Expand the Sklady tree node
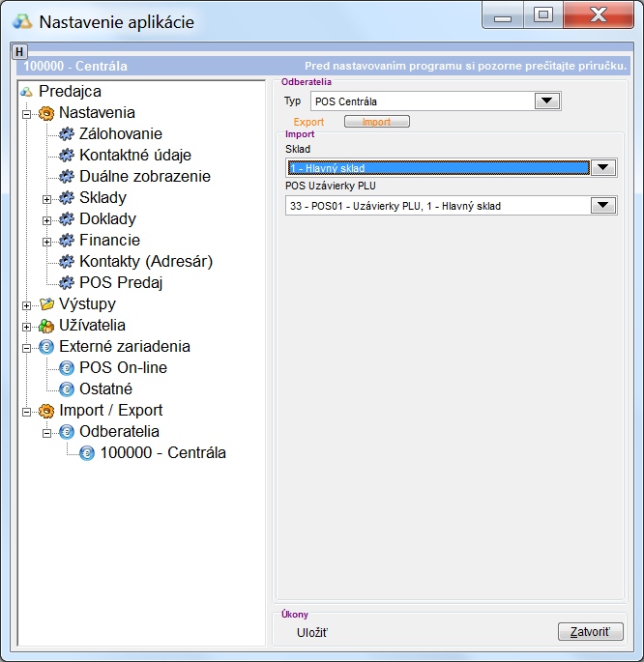644x662 pixels. click(x=46, y=198)
